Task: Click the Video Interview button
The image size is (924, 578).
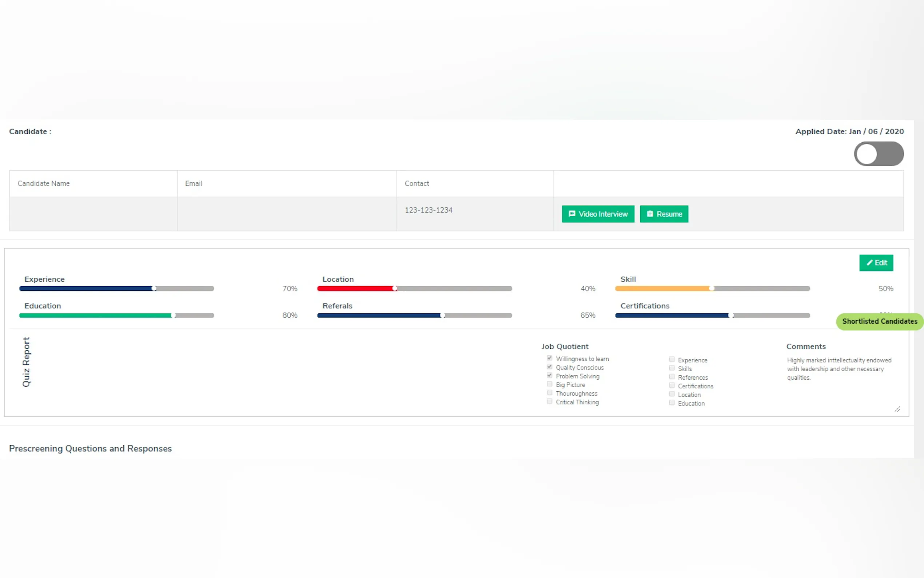Action: coord(598,214)
